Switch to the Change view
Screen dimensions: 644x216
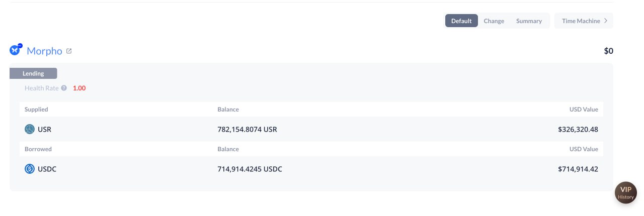494,21
